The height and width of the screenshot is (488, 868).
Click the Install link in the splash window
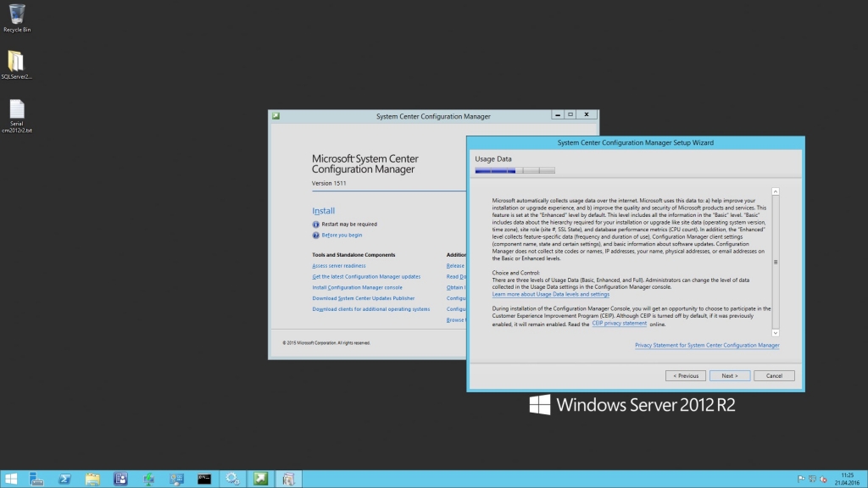(x=323, y=211)
